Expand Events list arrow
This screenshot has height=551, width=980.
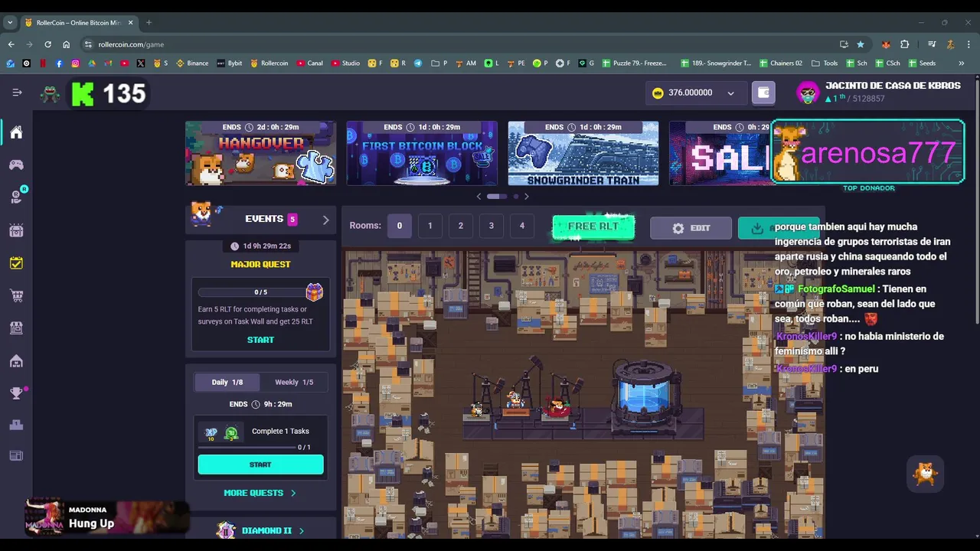coord(325,220)
